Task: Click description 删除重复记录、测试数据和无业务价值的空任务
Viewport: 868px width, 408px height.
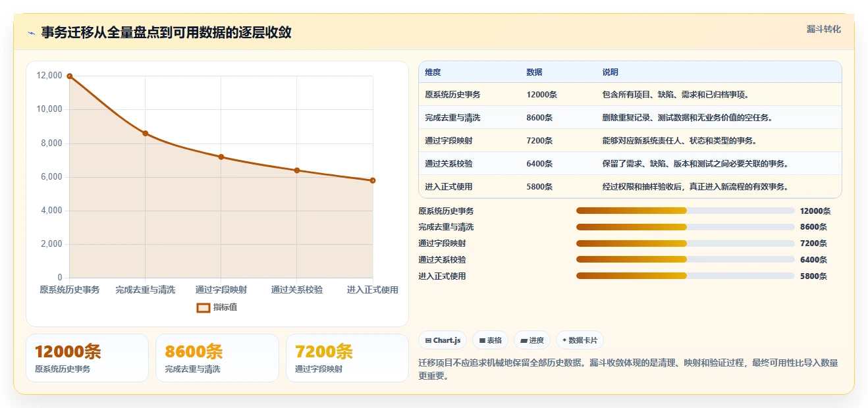Action: (687, 118)
